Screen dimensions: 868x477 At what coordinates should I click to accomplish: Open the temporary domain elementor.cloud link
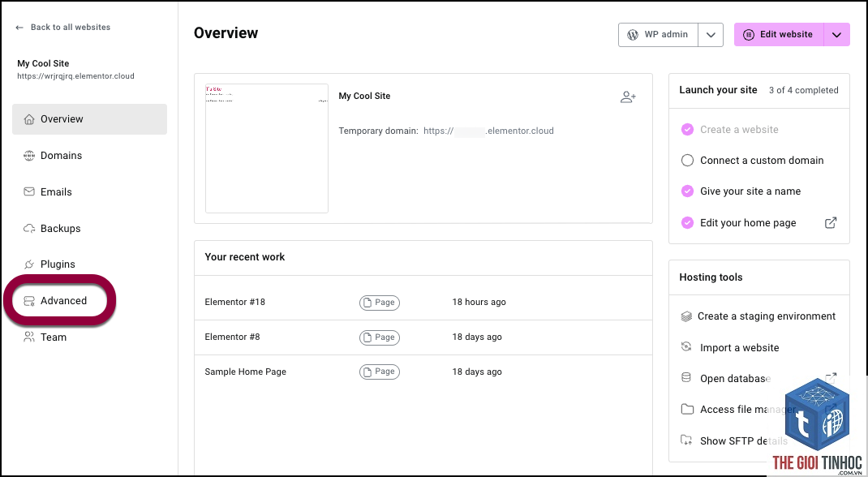[488, 131]
